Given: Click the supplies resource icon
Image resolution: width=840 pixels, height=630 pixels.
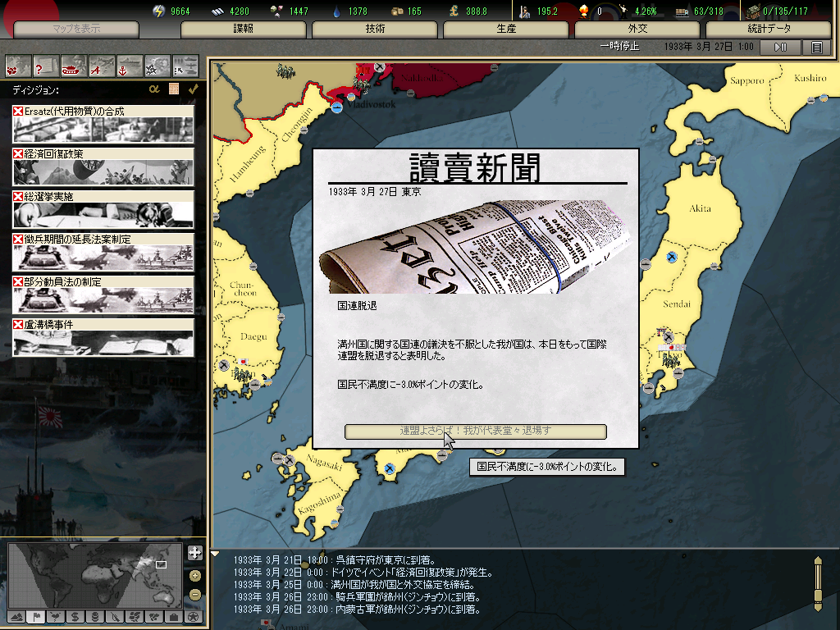Looking at the screenshot, I should click(x=397, y=11).
